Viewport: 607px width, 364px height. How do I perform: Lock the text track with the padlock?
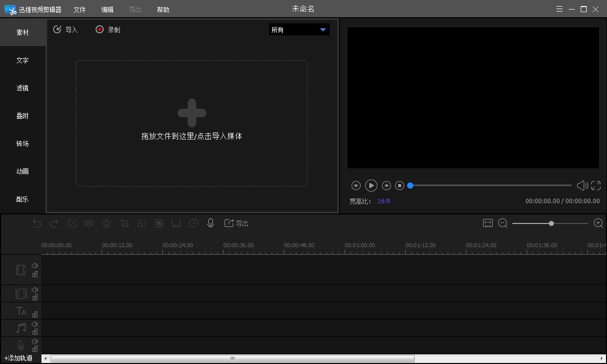pyautogui.click(x=35, y=314)
